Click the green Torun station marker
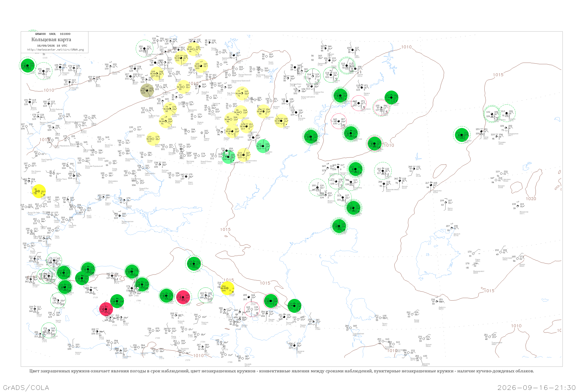 pos(27,65)
